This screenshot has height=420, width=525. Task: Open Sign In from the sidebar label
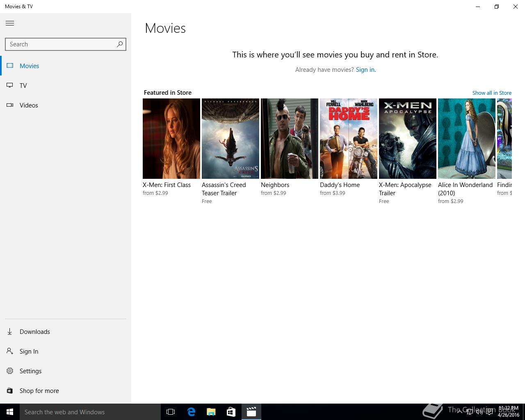pos(29,351)
